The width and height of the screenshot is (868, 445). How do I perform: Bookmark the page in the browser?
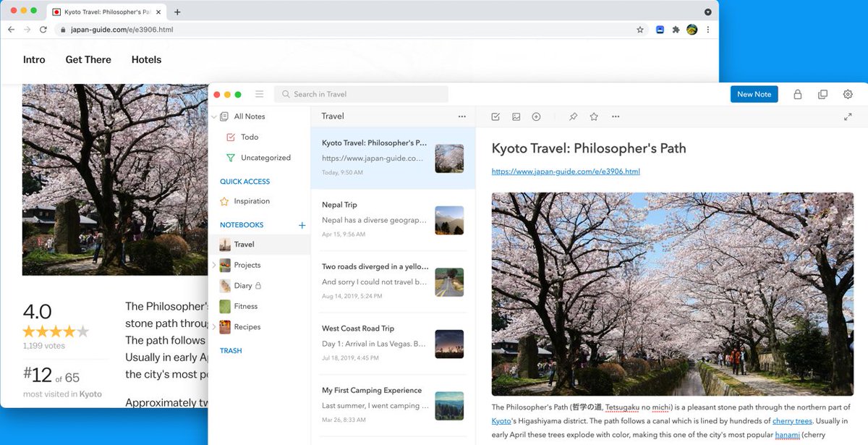(x=640, y=30)
